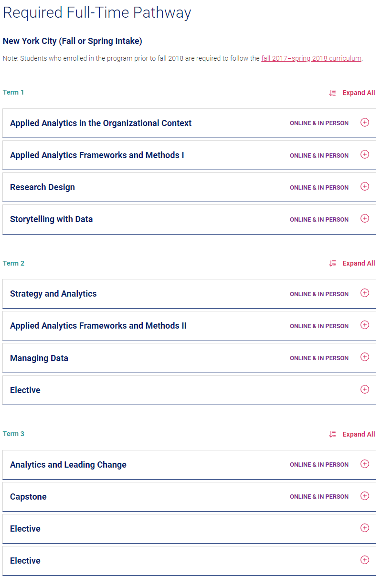Screen dimensions: 382x588
Task: Expand Applied Analytics Frameworks and Methods II
Action: (365, 325)
